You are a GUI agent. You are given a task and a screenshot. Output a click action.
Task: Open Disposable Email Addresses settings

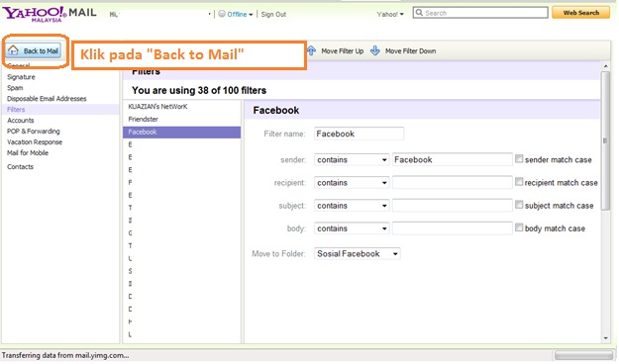click(x=47, y=99)
